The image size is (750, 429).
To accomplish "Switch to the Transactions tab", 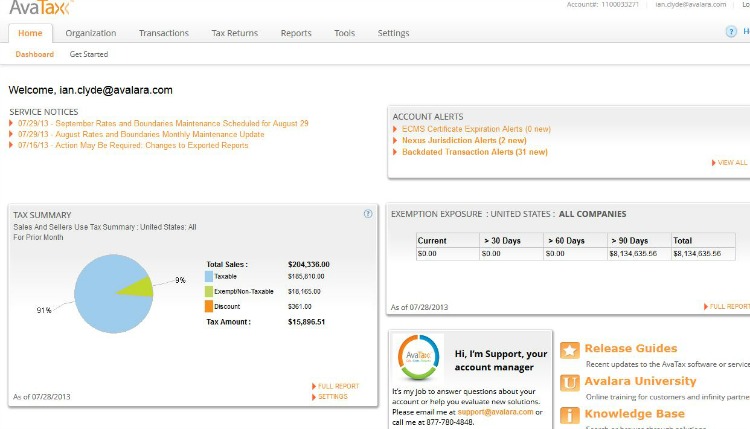I will coord(164,33).
